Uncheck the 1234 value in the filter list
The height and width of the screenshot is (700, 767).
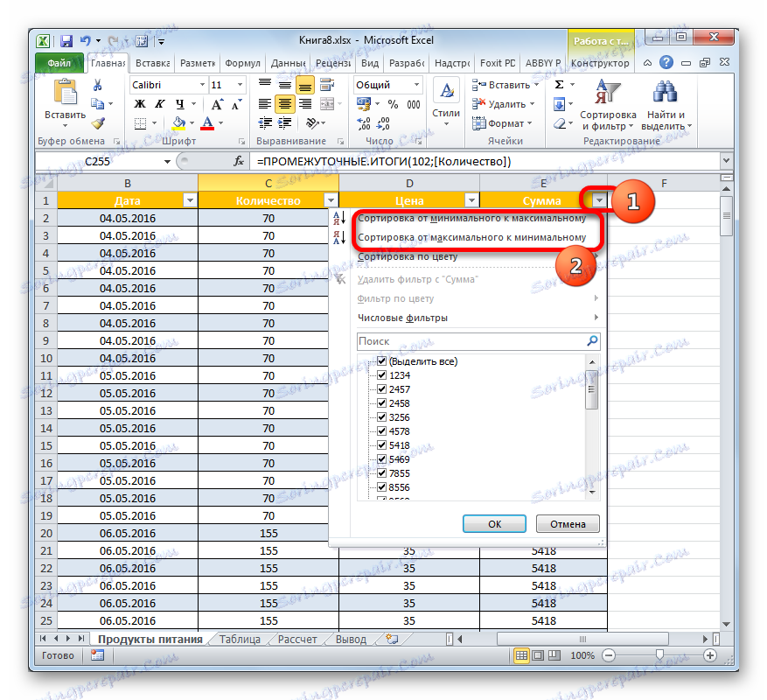click(x=382, y=374)
